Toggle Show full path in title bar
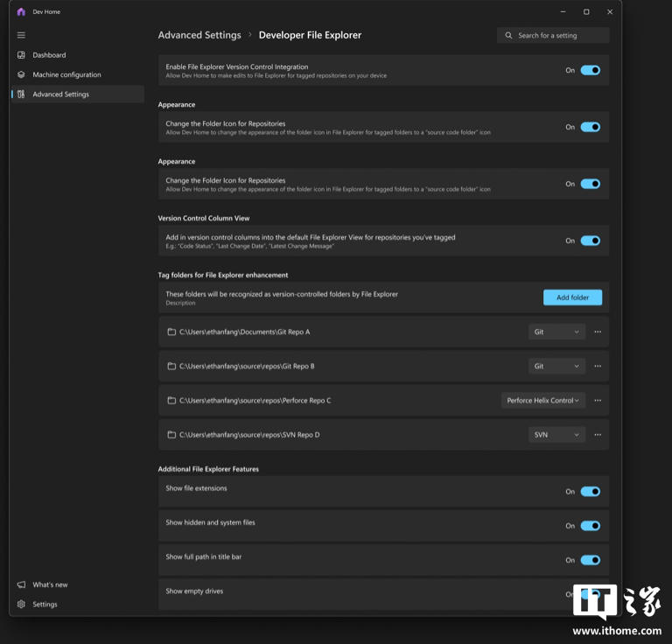 click(591, 560)
